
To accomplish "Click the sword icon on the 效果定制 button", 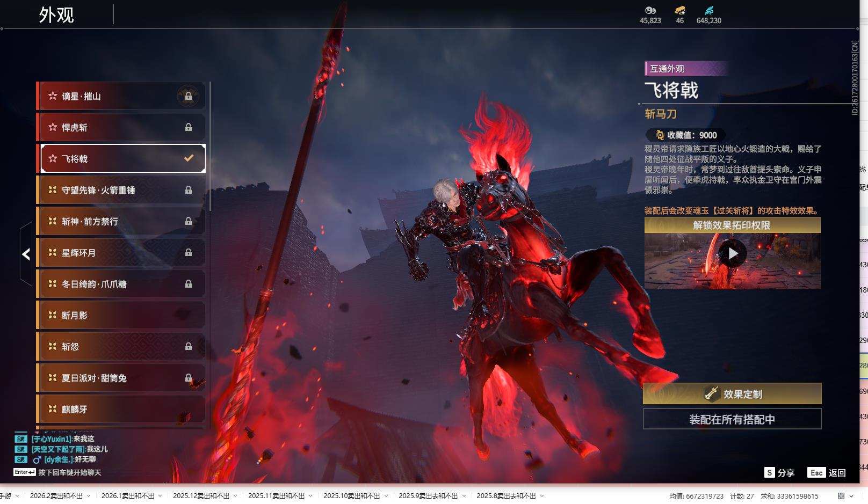I will click(x=712, y=394).
